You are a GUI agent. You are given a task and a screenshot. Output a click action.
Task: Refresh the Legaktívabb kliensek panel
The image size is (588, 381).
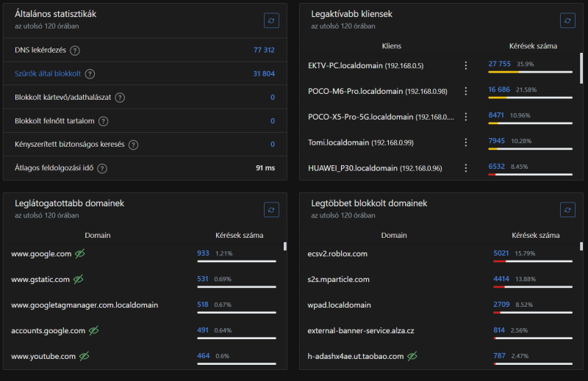coord(567,21)
